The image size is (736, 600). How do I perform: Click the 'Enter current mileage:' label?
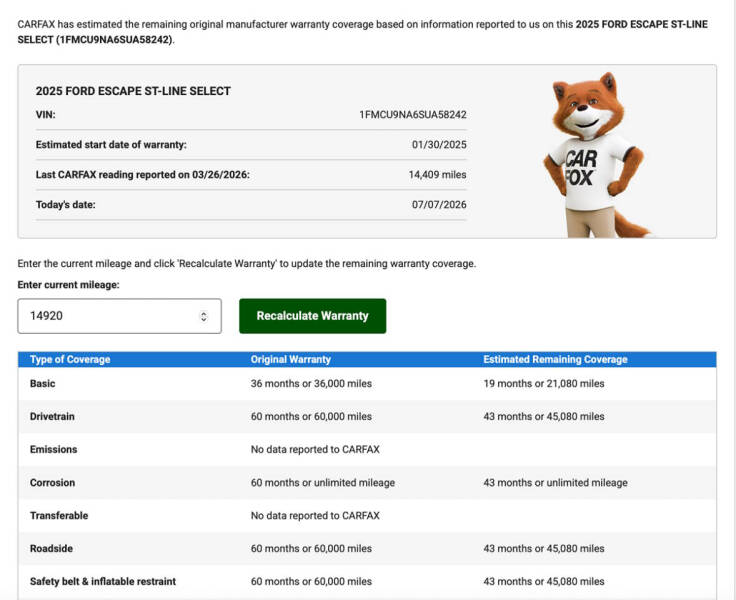(x=69, y=285)
